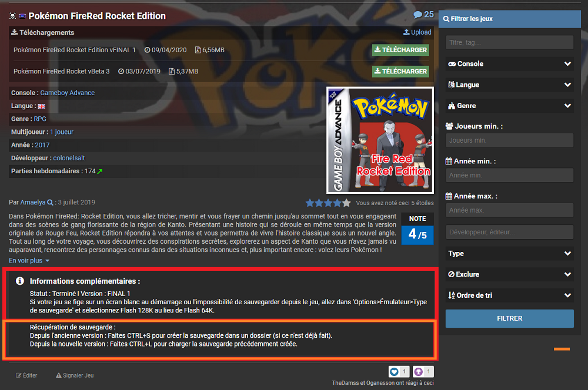Click the green trend arrow beside 174
This screenshot has height=390, width=588.
point(100,172)
